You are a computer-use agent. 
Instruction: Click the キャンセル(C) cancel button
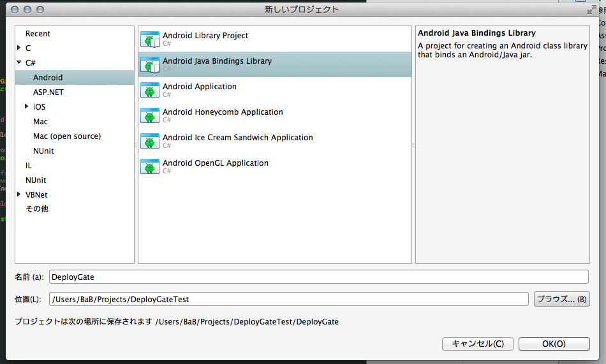pyautogui.click(x=478, y=344)
